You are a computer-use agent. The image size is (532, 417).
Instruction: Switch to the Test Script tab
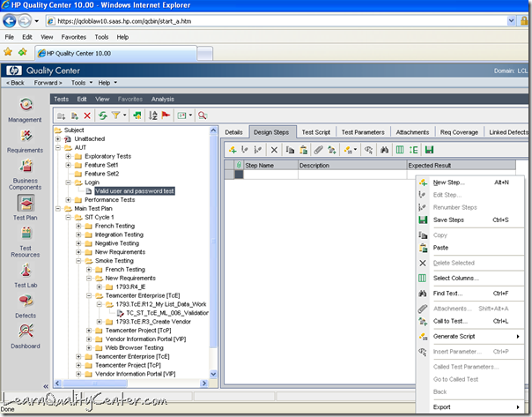[316, 132]
